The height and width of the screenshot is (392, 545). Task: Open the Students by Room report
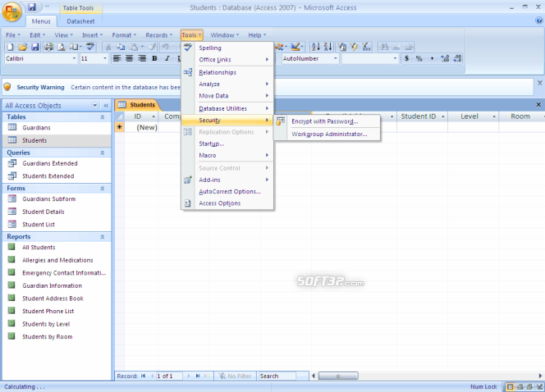(x=48, y=336)
